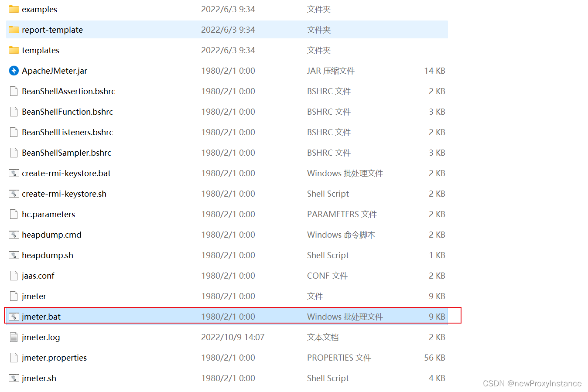Click the 4 KB size value
Viewport: 588px width, 392px height.
pos(437,378)
